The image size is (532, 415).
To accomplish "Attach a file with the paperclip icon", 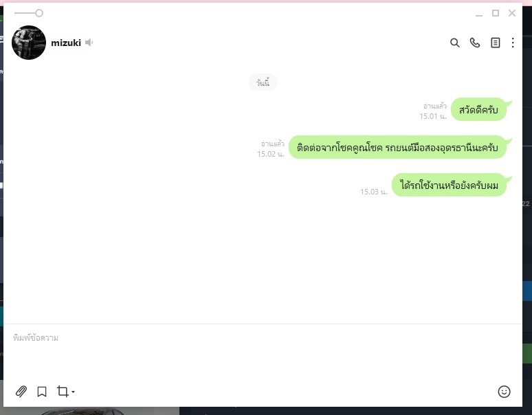I will [21, 392].
